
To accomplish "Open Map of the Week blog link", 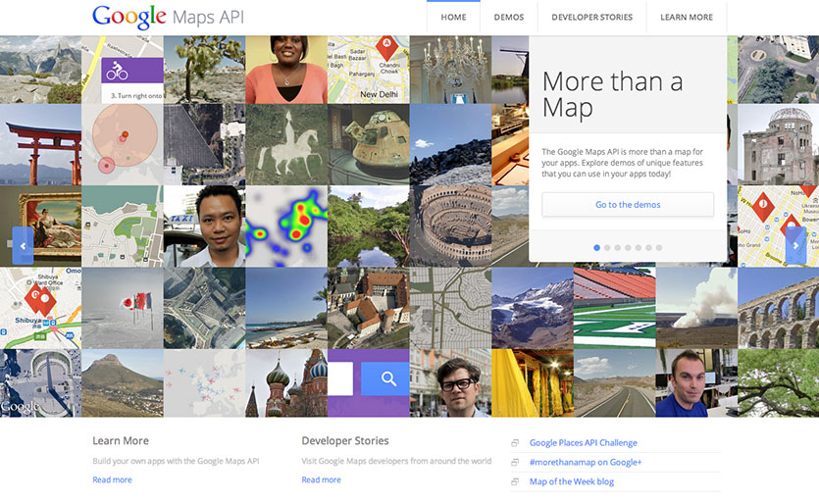I will point(572,481).
